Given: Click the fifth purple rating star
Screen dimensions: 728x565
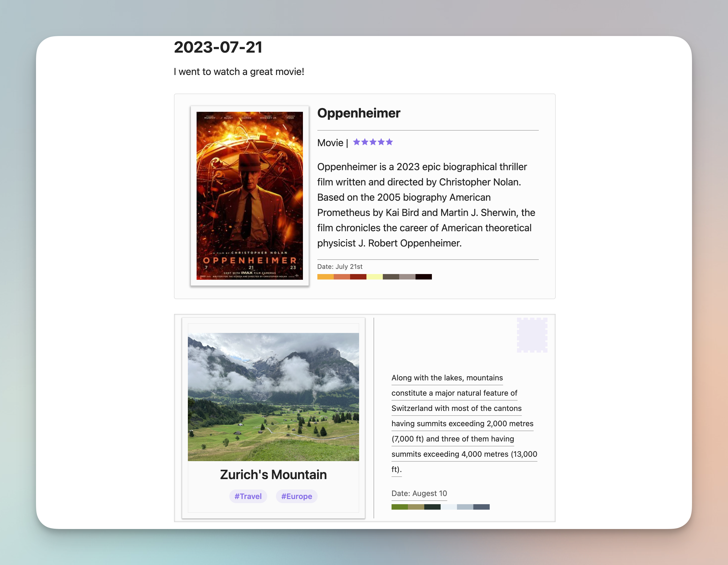Looking at the screenshot, I should tap(389, 142).
